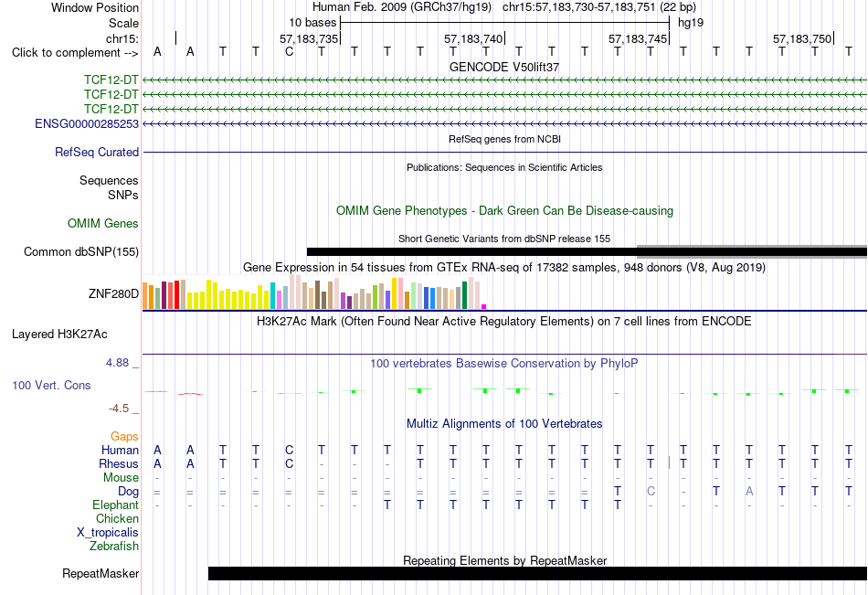This screenshot has width=868, height=595.
Task: Click the -4.5 PhyloP lower scale value
Action: pyautogui.click(x=119, y=409)
